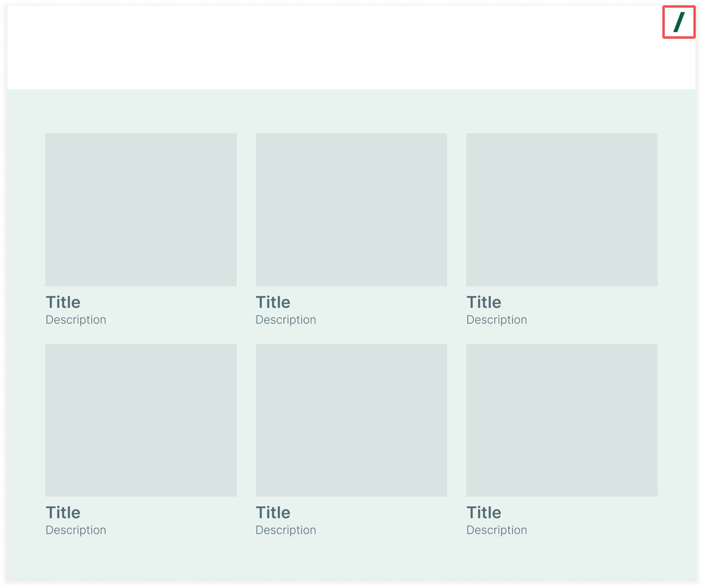The width and height of the screenshot is (703, 588).
Task: Click the green slash icon in corner
Action: (679, 22)
